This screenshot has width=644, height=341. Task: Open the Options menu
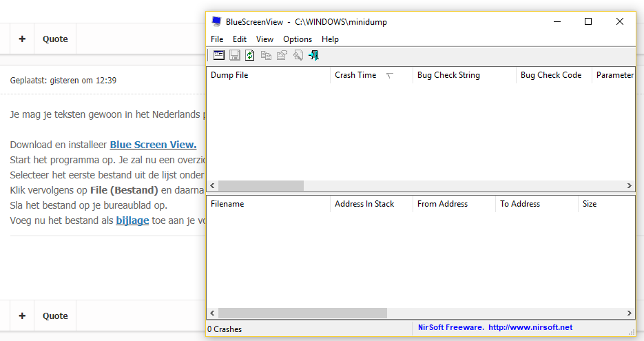(x=298, y=39)
